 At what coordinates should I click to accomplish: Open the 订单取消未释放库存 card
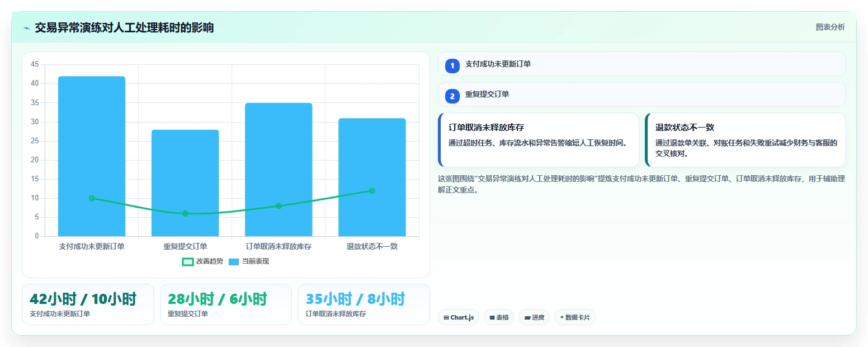coord(539,140)
